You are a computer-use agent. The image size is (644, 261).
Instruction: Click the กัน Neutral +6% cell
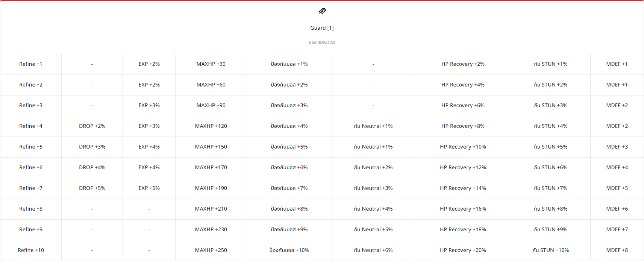point(373,250)
